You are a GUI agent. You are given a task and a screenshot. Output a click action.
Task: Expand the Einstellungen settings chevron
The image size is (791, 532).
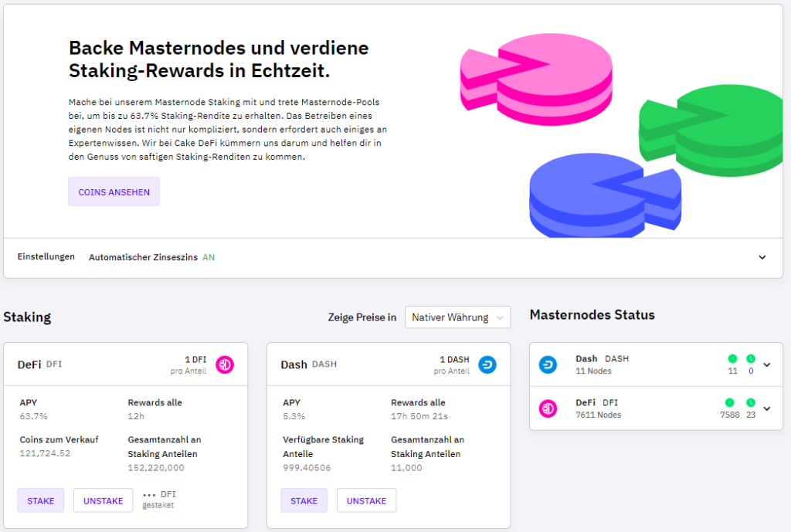[x=762, y=257]
